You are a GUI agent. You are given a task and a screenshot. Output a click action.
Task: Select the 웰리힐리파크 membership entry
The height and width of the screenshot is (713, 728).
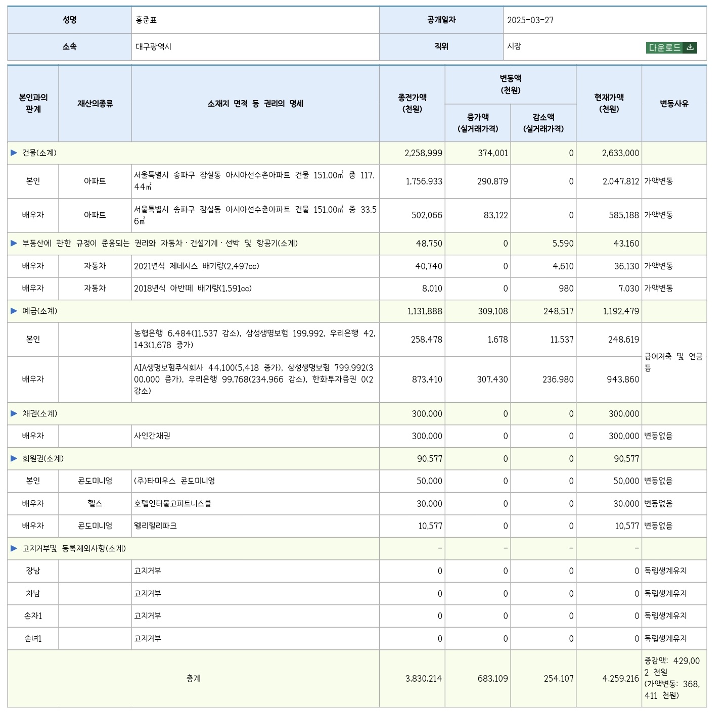[x=155, y=526]
